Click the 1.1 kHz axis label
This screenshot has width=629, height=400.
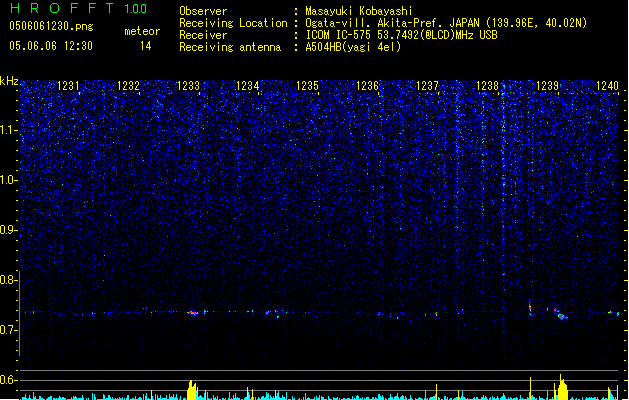[9, 130]
